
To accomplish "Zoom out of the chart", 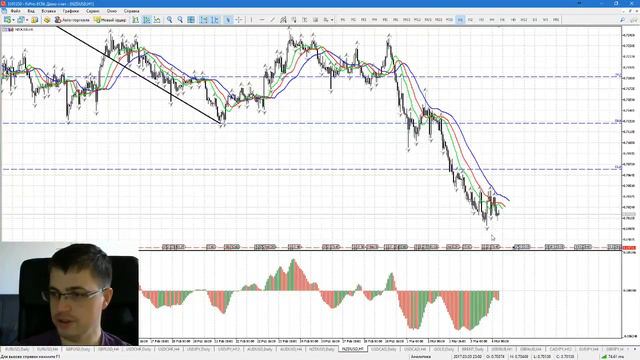I will point(180,20).
